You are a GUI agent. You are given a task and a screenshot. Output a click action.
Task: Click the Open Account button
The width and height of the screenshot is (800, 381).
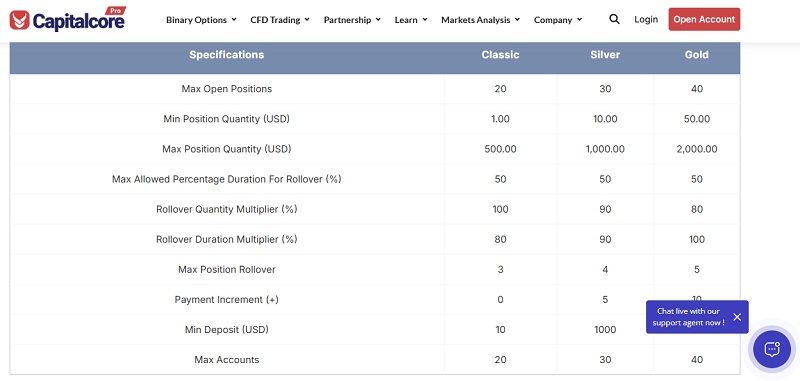click(x=704, y=19)
